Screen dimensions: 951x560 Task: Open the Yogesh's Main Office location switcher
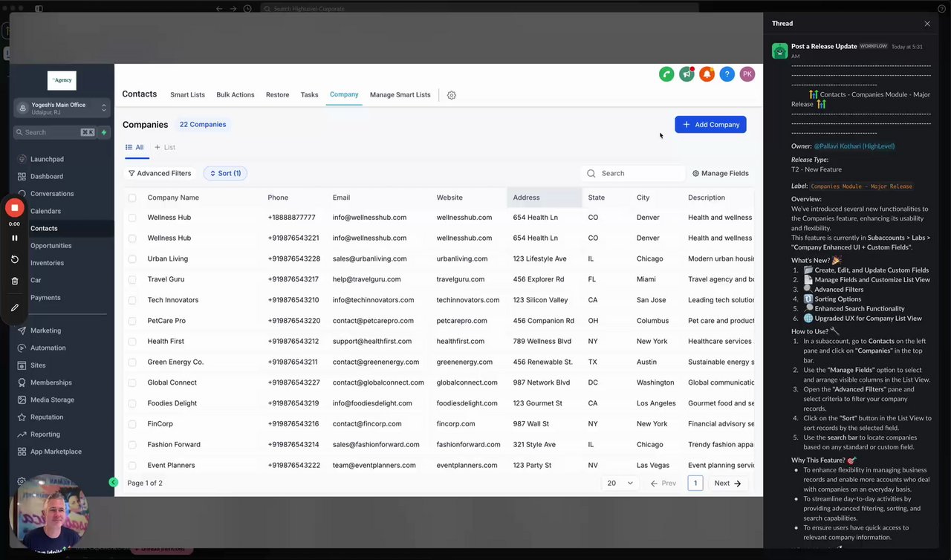click(x=62, y=108)
